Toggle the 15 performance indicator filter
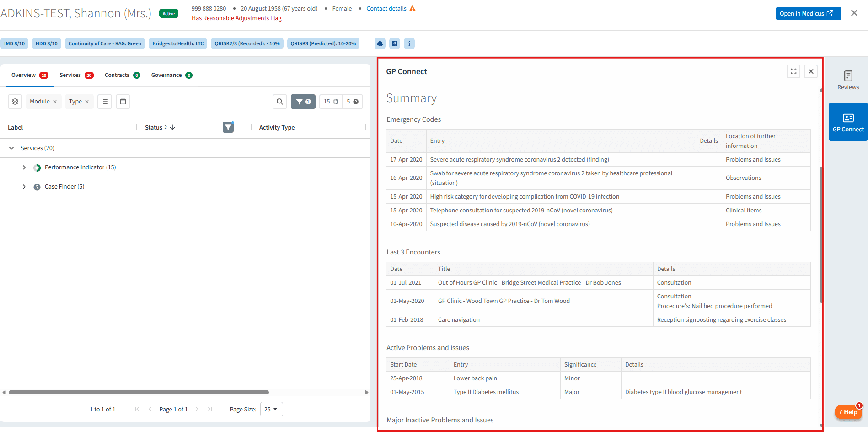The image size is (868, 432). [x=331, y=102]
